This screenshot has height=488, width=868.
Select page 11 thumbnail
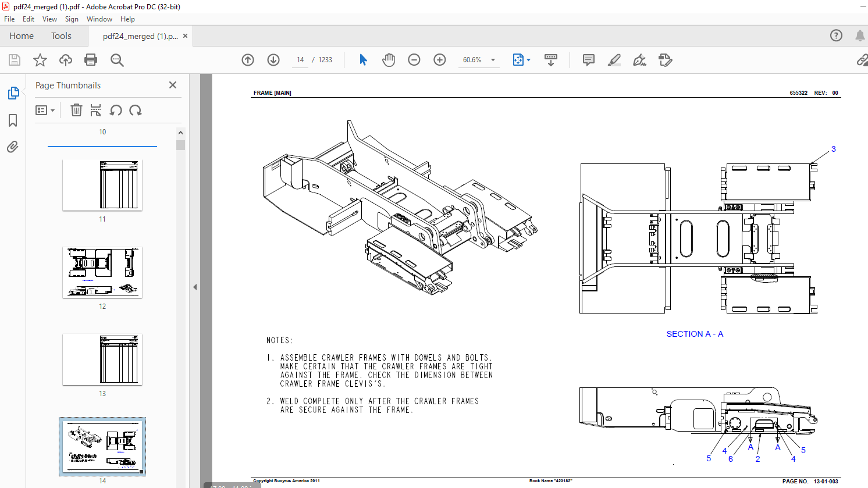(102, 185)
